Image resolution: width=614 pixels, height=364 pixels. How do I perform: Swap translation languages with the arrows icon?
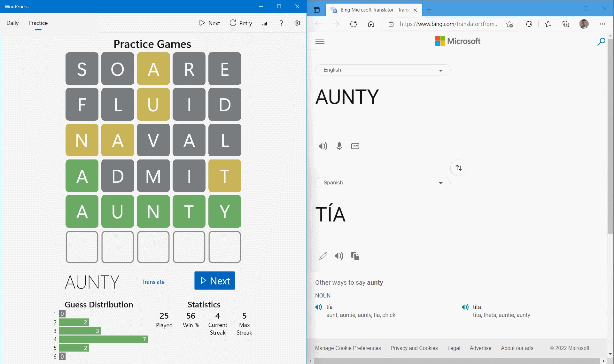[459, 167]
